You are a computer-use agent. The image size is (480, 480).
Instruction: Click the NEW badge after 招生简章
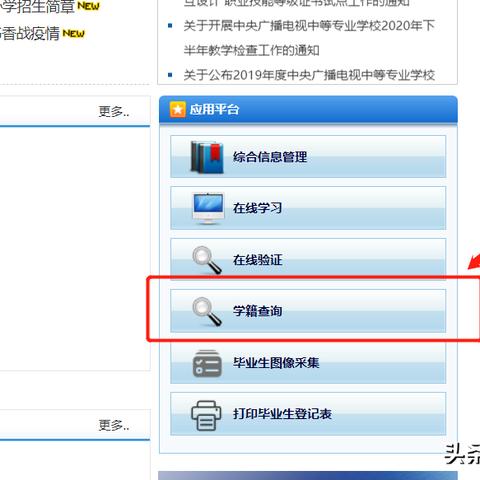pyautogui.click(x=88, y=6)
